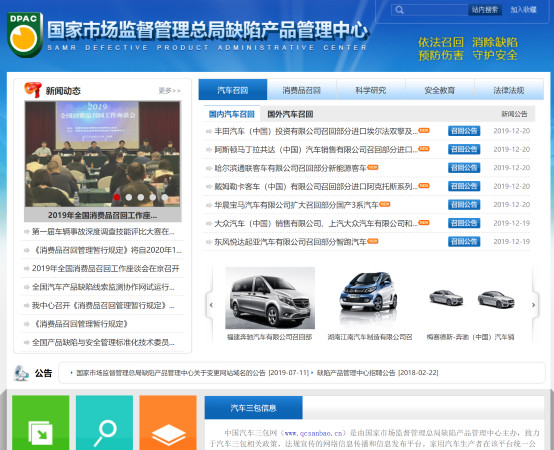
Task: Click caption 梅赛德斯-奔驰（中国）汽车销
Action: 470,337
